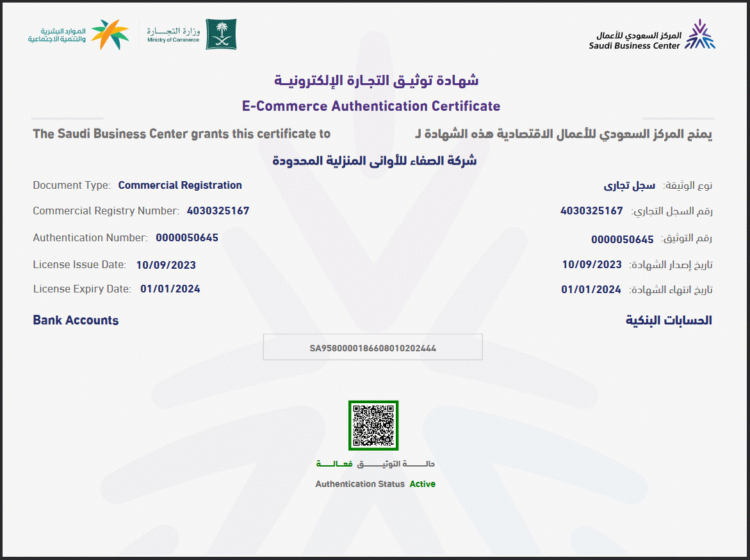Click the green Active status text
Screen dimensions: 750x560
pyautogui.click(x=422, y=484)
